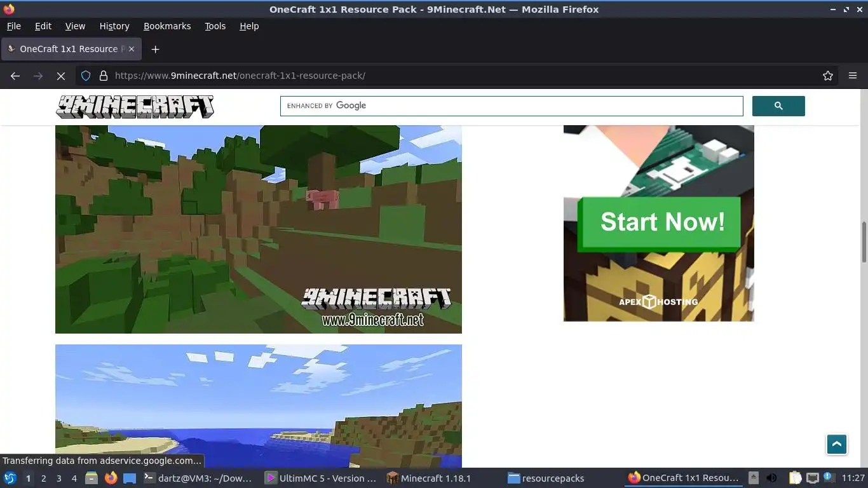Image resolution: width=868 pixels, height=488 pixels.
Task: Open tracking protection shield icon
Action: (x=86, y=76)
